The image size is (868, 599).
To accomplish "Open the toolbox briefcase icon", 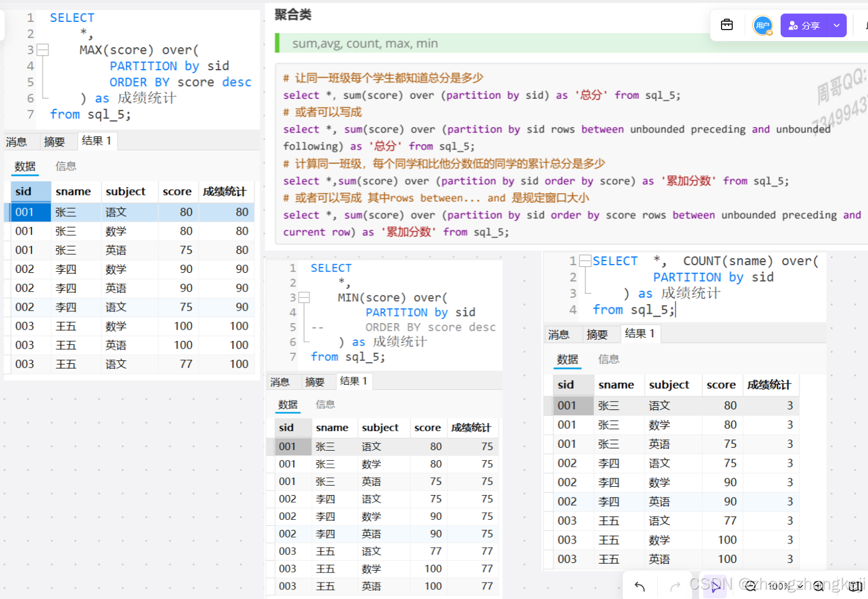I will point(727,25).
